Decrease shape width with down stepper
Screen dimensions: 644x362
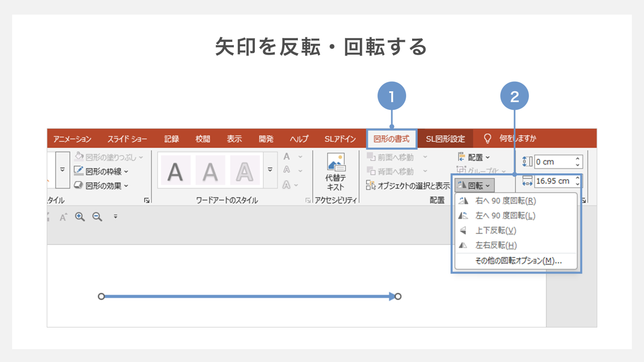[x=578, y=184]
